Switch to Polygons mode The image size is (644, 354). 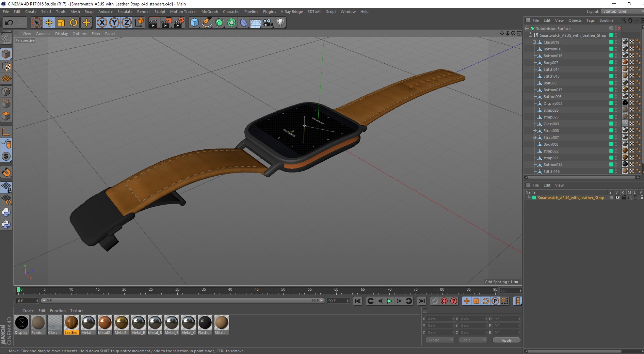coord(6,116)
